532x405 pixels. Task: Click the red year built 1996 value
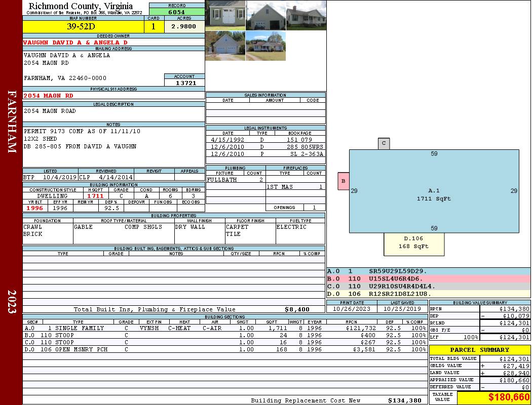(35, 208)
